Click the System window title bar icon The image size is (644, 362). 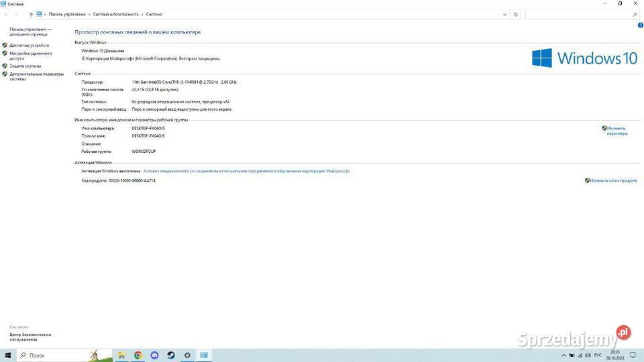[3, 4]
